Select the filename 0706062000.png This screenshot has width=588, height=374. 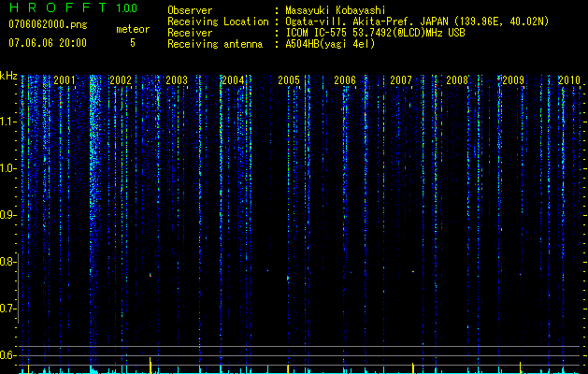pyautogui.click(x=48, y=24)
